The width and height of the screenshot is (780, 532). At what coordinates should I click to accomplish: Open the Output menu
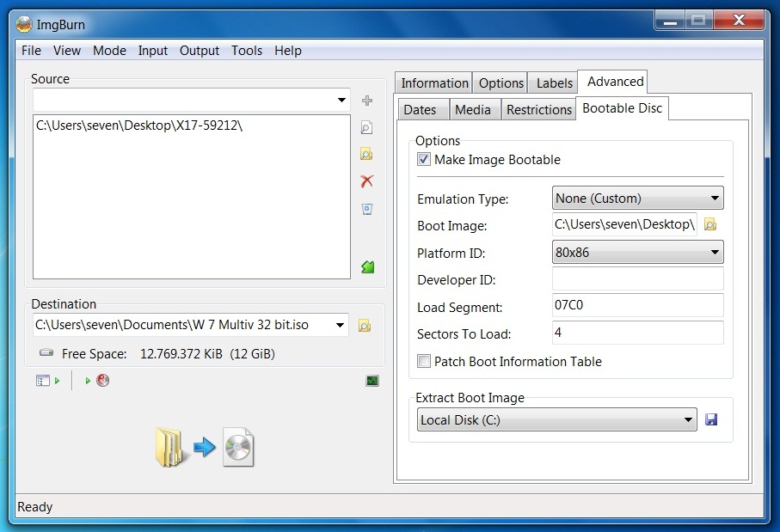pyautogui.click(x=200, y=51)
